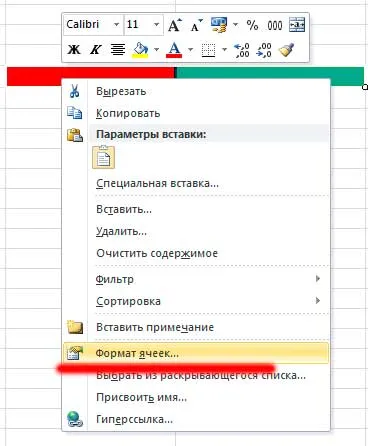Expand the Фильтр submenu

pos(196,279)
